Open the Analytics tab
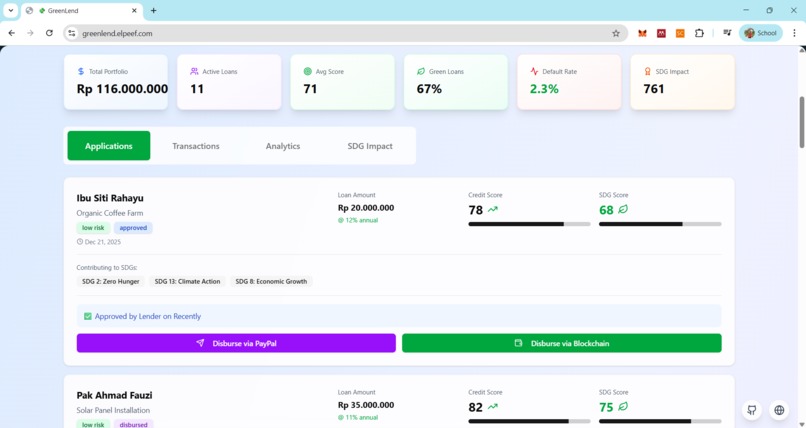Screen dimensions: 806x428 [x=283, y=146]
